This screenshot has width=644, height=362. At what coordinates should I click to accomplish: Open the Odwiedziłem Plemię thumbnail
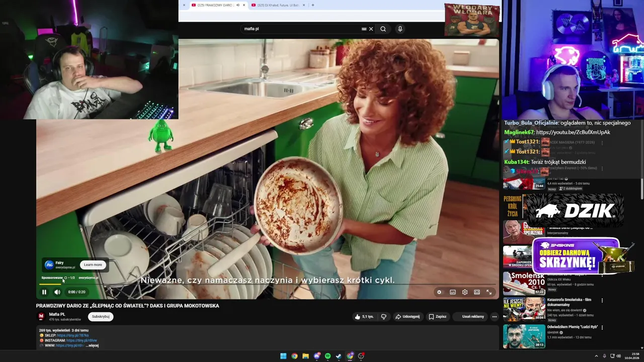tap(524, 336)
